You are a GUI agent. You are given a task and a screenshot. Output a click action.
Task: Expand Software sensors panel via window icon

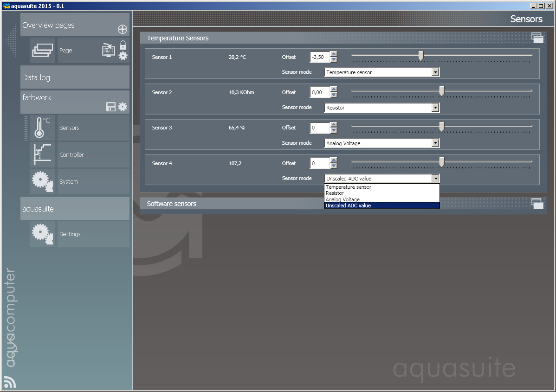[537, 204]
